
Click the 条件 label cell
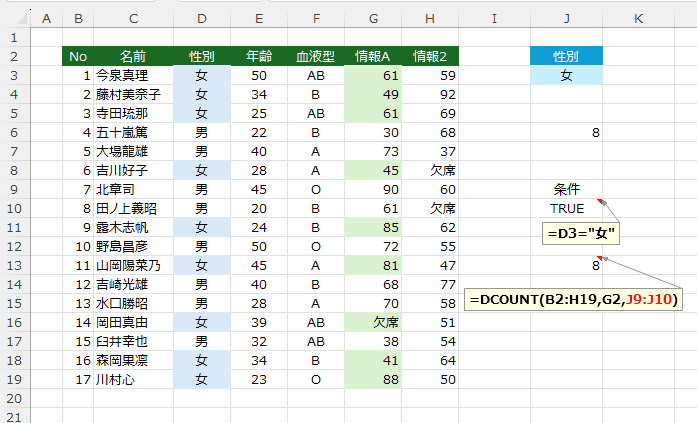(x=566, y=189)
